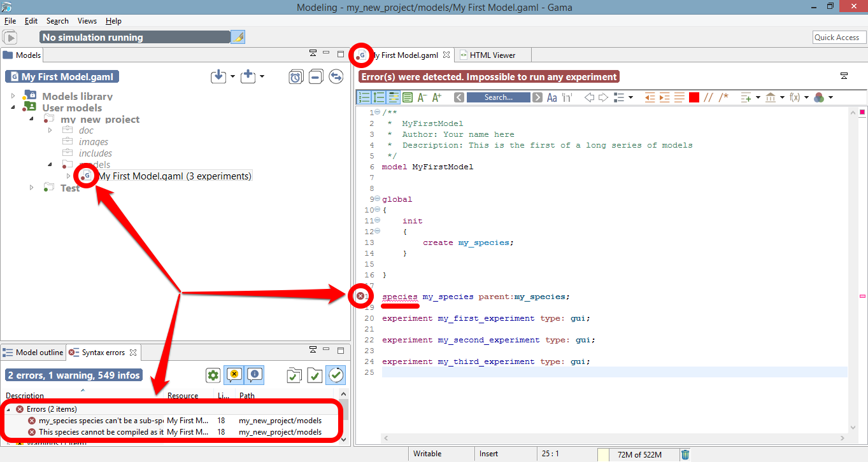Toggle line numbers display in editor toolbar
868x462 pixels.
(x=364, y=97)
